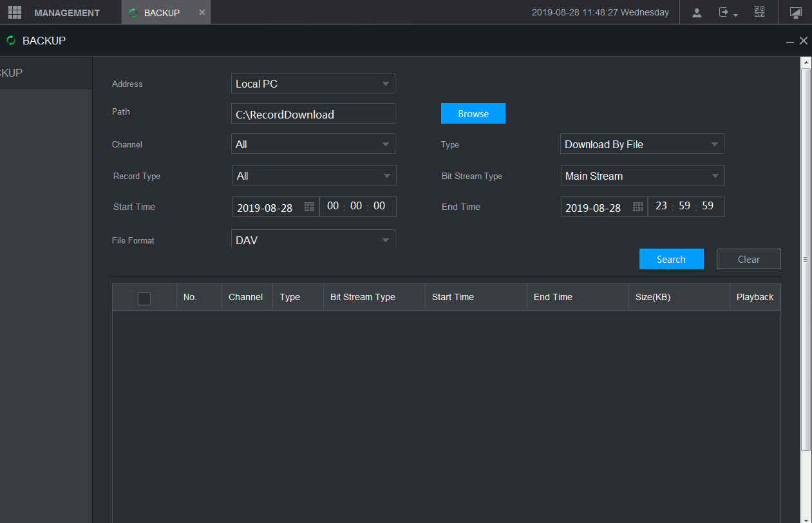Expand the Bit Stream Type dropdown
The width and height of the screenshot is (812, 523).
click(x=715, y=176)
